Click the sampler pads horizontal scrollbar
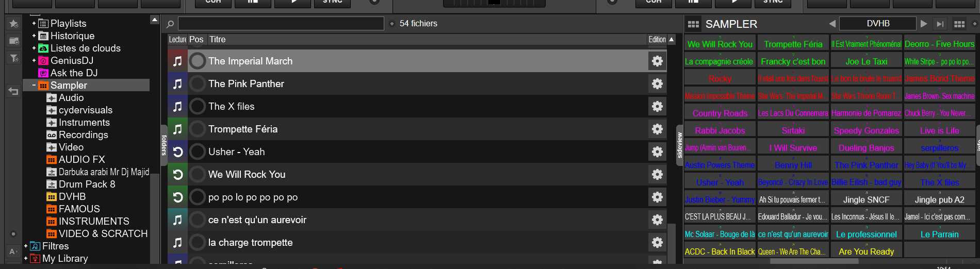The height and width of the screenshot is (269, 980). 814,261
